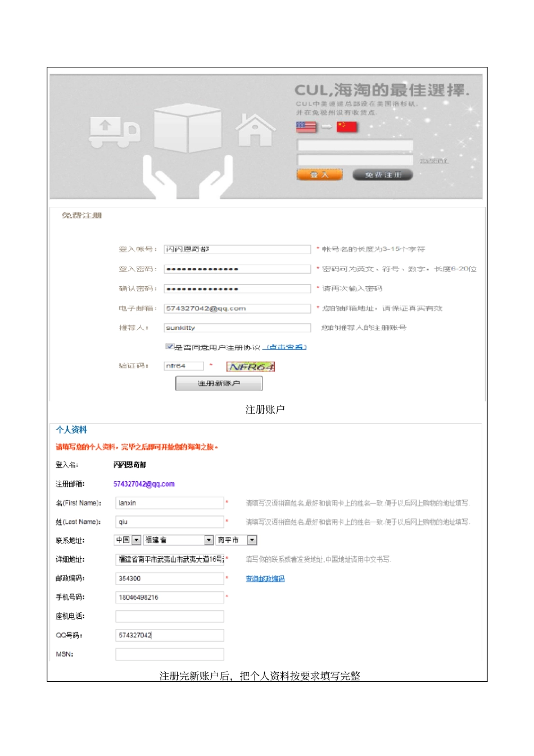The width and height of the screenshot is (534, 756).
Task: Click the First Name field with lanxin
Action: 170,503
